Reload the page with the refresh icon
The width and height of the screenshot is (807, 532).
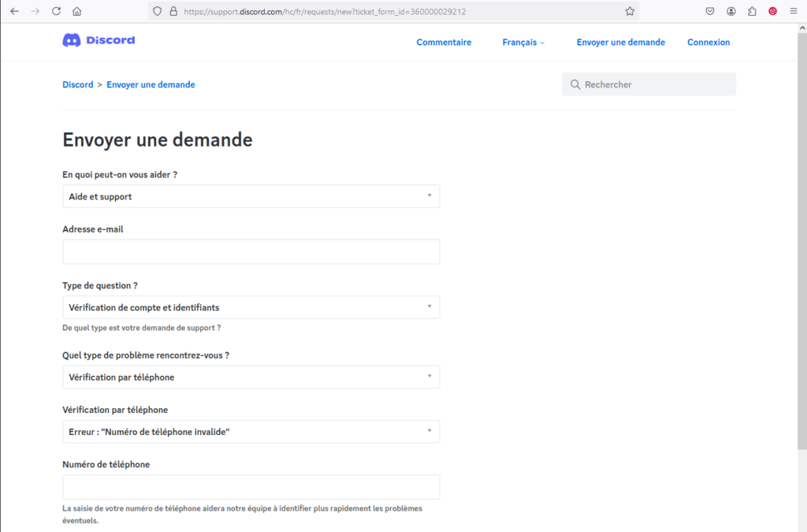[54, 11]
